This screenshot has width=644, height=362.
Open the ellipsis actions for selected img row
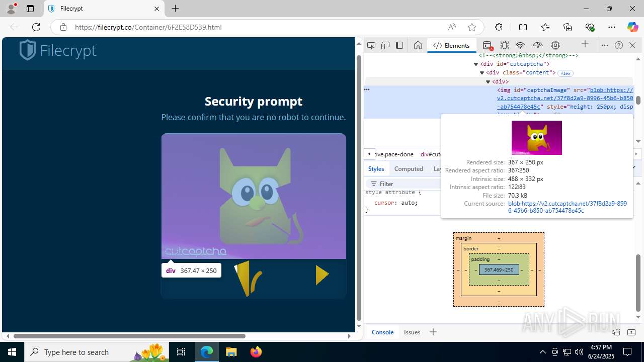[367, 90]
